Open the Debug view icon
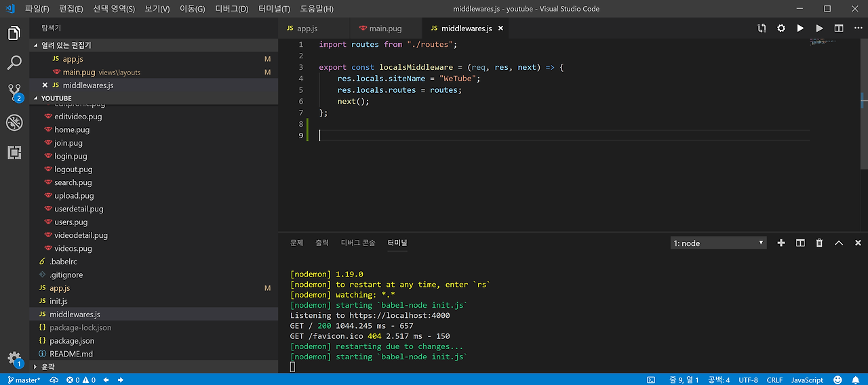Image resolution: width=868 pixels, height=385 pixels. click(14, 123)
